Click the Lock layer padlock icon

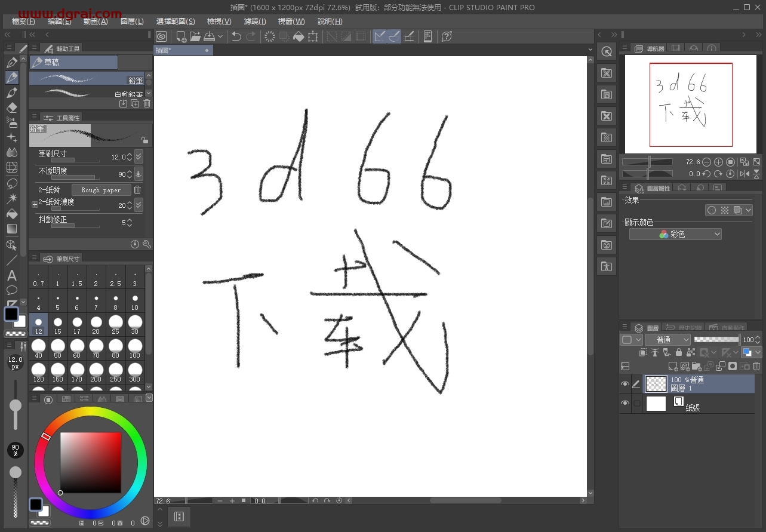click(x=678, y=352)
